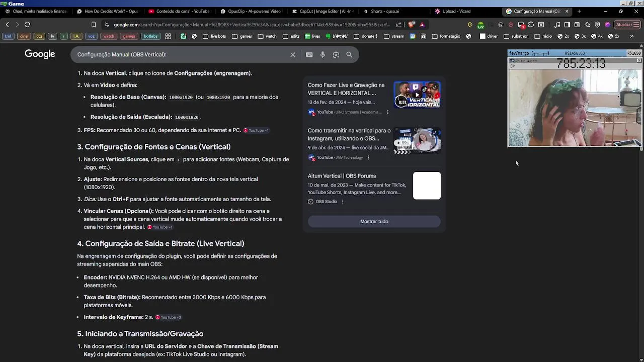This screenshot has width=644, height=362.
Task: Start Google voice search microphone
Action: point(323,55)
